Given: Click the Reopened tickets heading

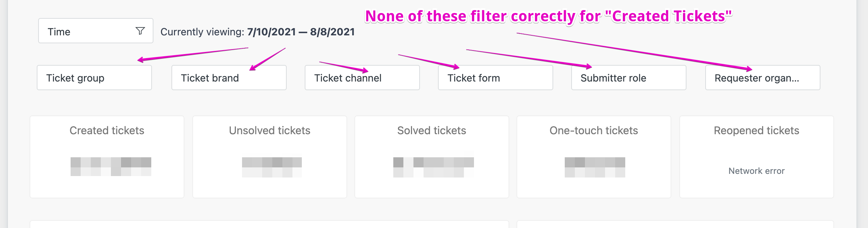Looking at the screenshot, I should tap(756, 131).
